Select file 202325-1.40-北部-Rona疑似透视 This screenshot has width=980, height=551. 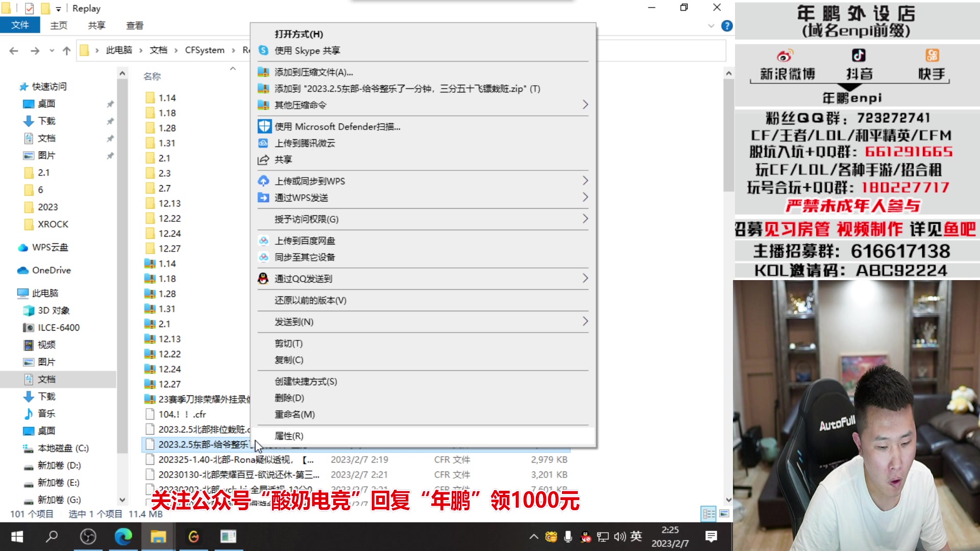coord(236,460)
